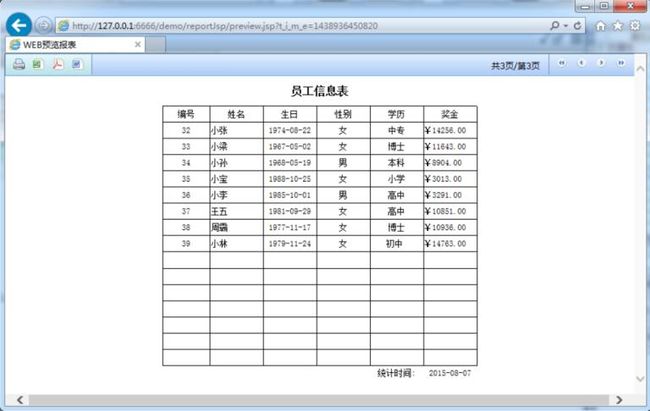Viewport: 650px width, 411px height.
Task: Go to next report page
Action: point(601,63)
